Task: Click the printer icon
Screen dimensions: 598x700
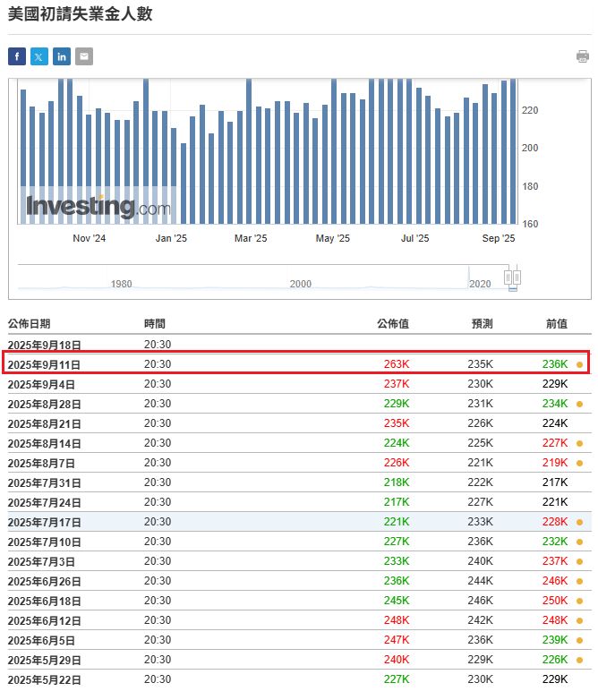Action: pyautogui.click(x=583, y=56)
